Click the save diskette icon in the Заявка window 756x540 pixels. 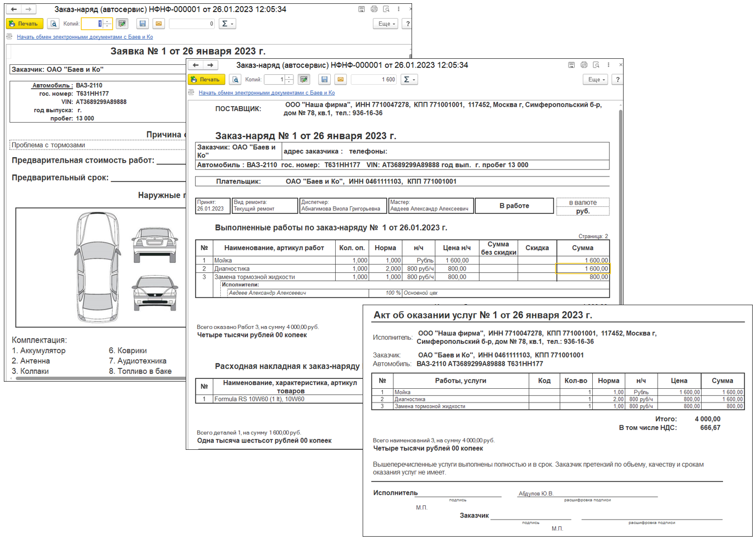tap(143, 24)
